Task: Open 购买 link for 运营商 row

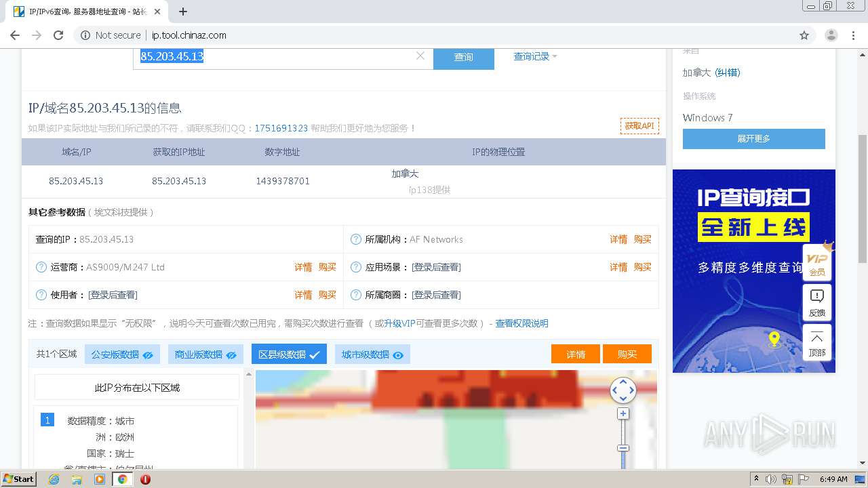Action: pyautogui.click(x=328, y=267)
